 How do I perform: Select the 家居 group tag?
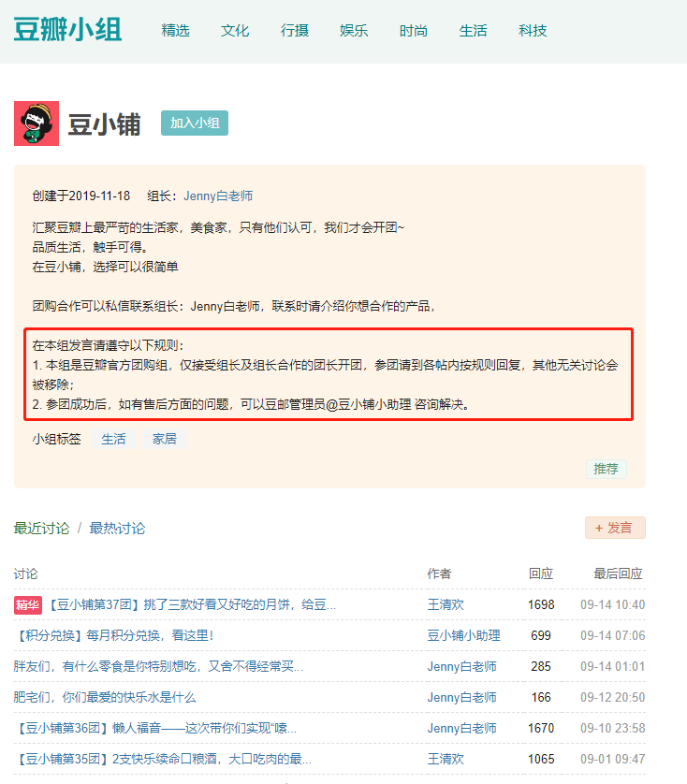(x=165, y=439)
